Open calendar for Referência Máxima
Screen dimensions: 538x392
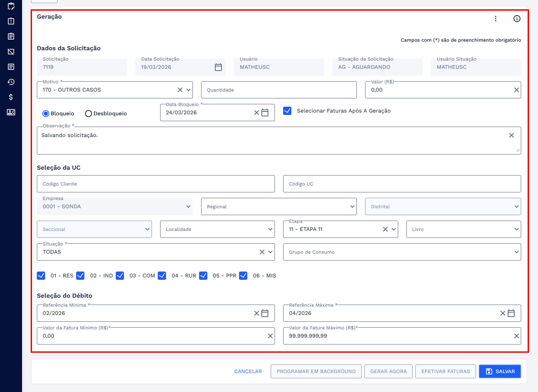pyautogui.click(x=511, y=313)
